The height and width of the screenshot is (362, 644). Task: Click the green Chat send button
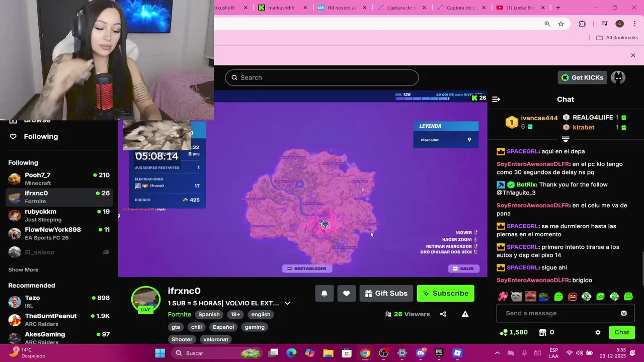tap(622, 332)
